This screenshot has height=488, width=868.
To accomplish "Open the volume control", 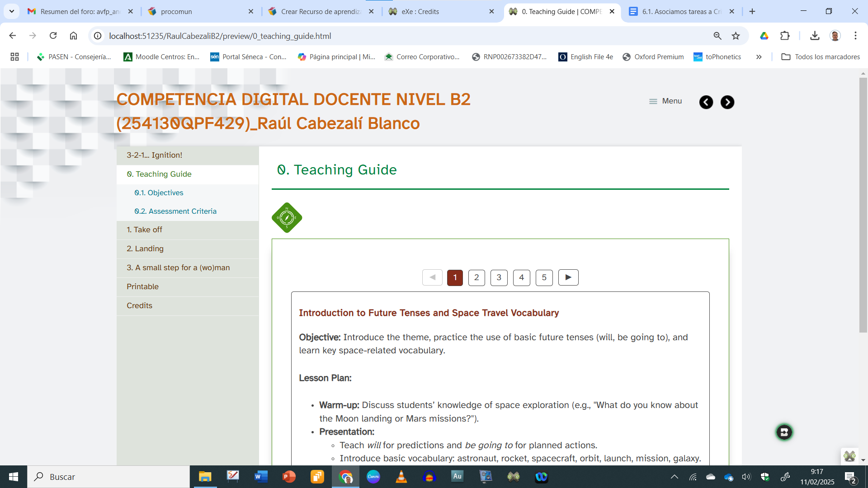I will point(746,477).
